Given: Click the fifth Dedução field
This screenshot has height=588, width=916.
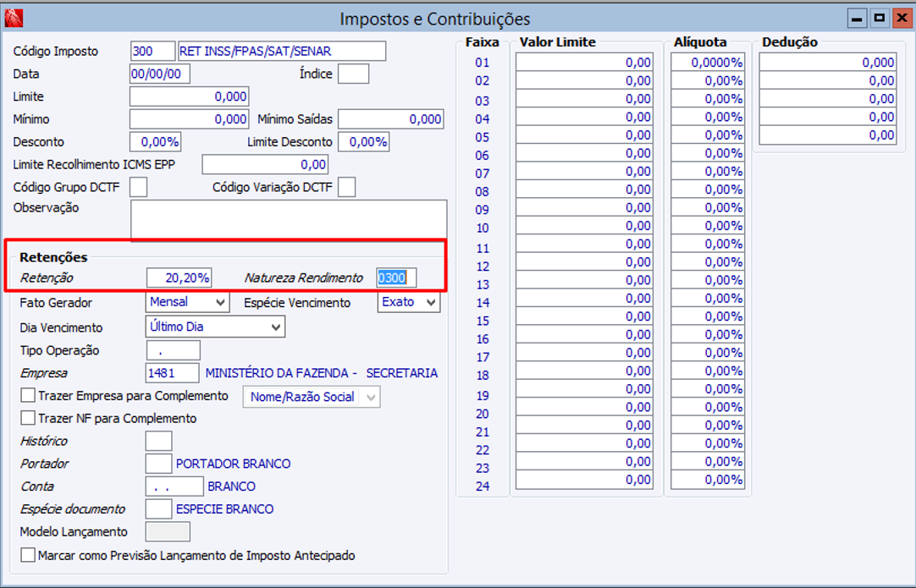Looking at the screenshot, I should [827, 135].
